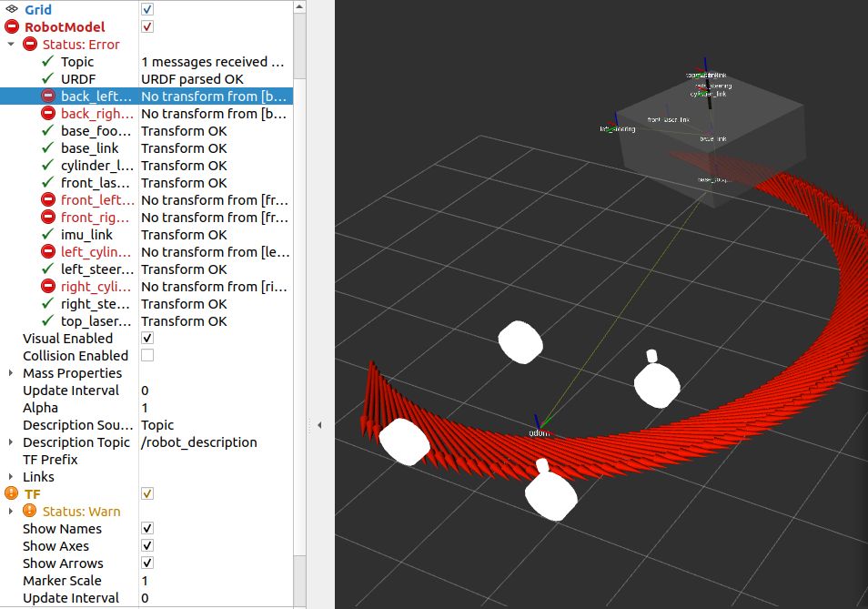Disable the Grid display checkbox

147,9
